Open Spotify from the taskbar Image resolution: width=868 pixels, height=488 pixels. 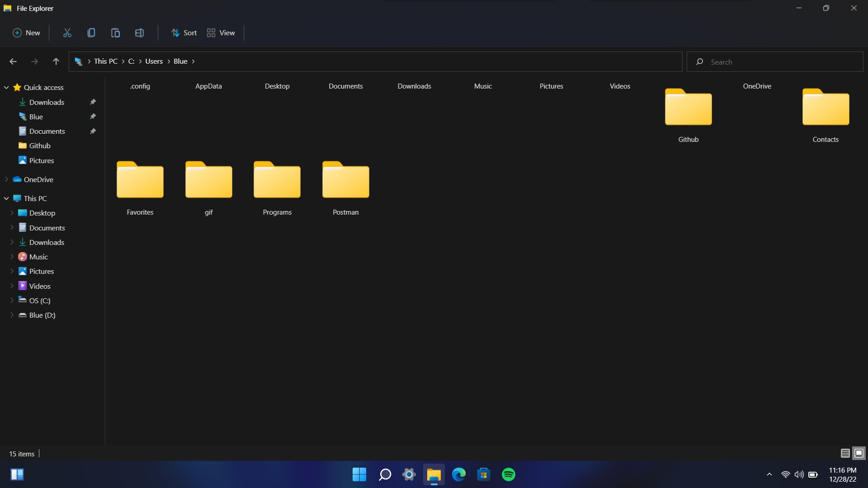point(508,474)
